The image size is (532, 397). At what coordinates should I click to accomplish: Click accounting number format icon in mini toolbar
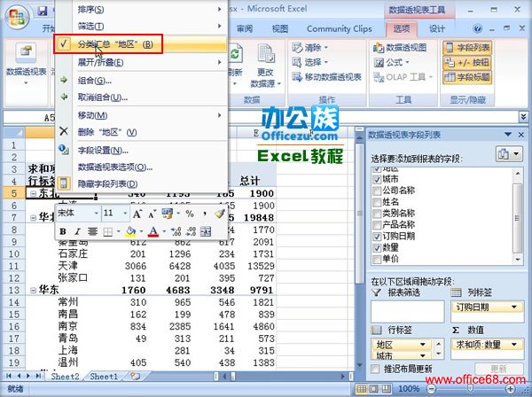pos(168,214)
